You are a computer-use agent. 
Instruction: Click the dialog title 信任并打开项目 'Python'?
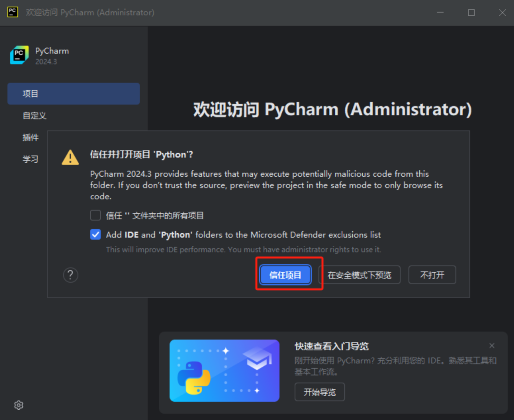141,155
